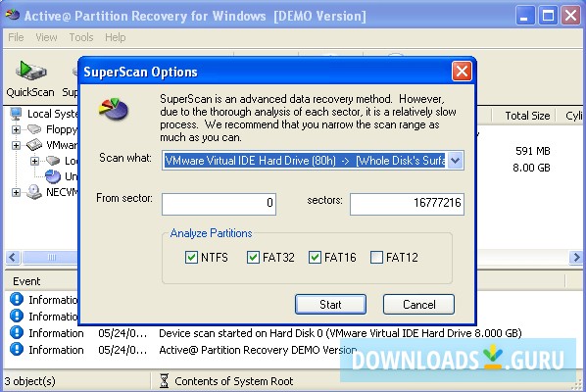Toggle the FAT16 checkbox

pyautogui.click(x=315, y=257)
